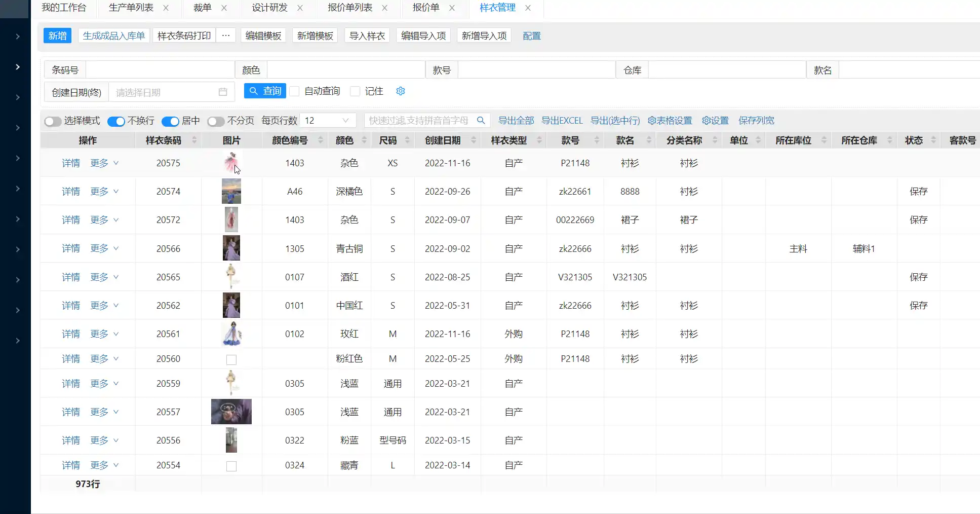The width and height of the screenshot is (980, 514).
Task: Click the 配置 link in toolbar
Action: coord(532,36)
